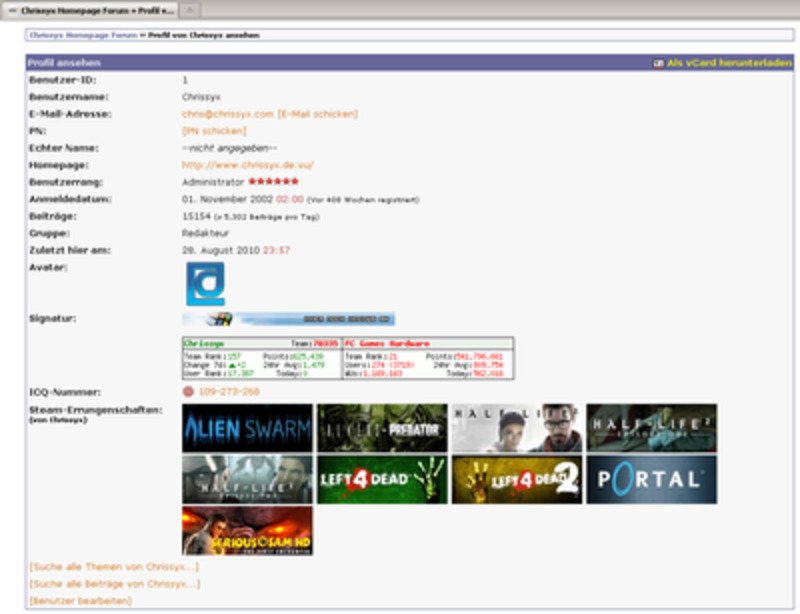Click the Benutzer bearbeiten link
The height and width of the screenshot is (614, 800).
coord(81,601)
